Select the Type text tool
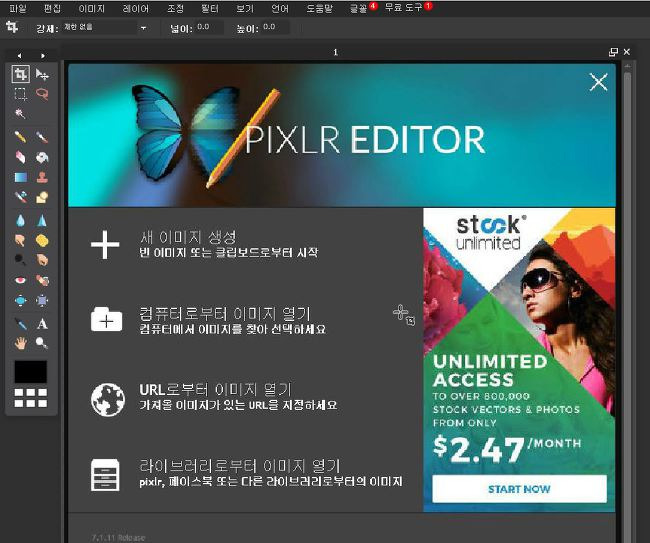 (x=42, y=323)
